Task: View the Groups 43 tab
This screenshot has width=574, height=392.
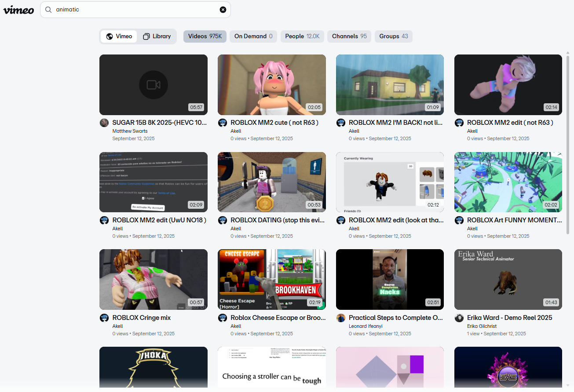Action: click(x=394, y=36)
